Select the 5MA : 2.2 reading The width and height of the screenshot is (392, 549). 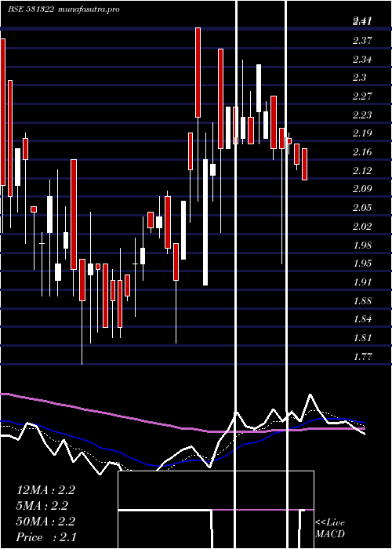[42, 506]
